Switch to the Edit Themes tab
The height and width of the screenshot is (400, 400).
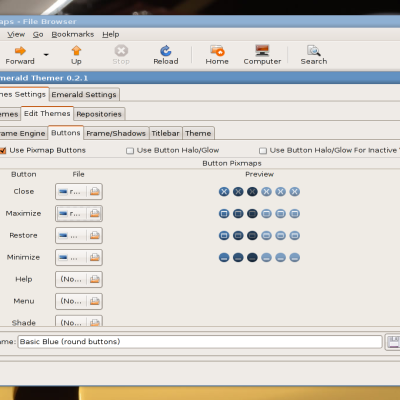(47, 114)
